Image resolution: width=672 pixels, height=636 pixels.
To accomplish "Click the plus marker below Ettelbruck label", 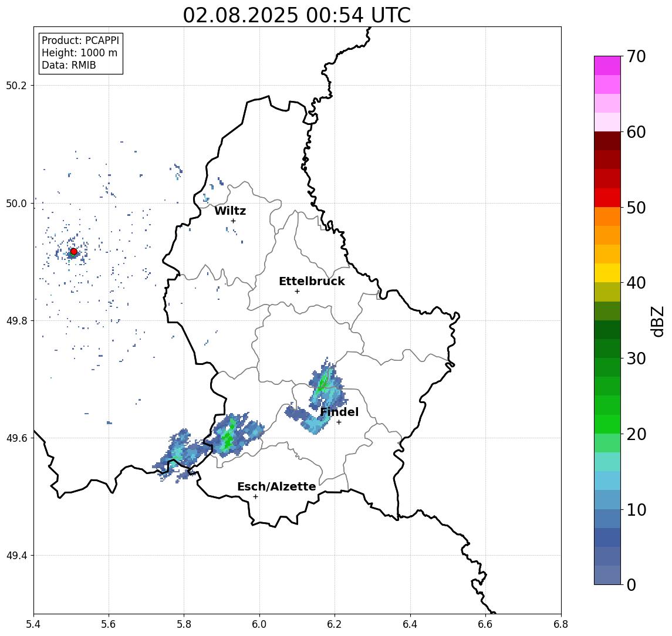I will tap(297, 292).
